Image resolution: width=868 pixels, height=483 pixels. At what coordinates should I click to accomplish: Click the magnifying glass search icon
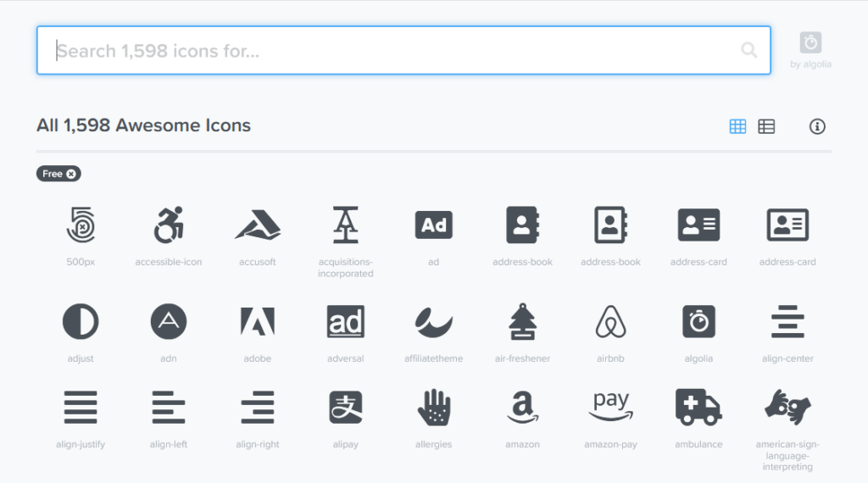coord(748,50)
